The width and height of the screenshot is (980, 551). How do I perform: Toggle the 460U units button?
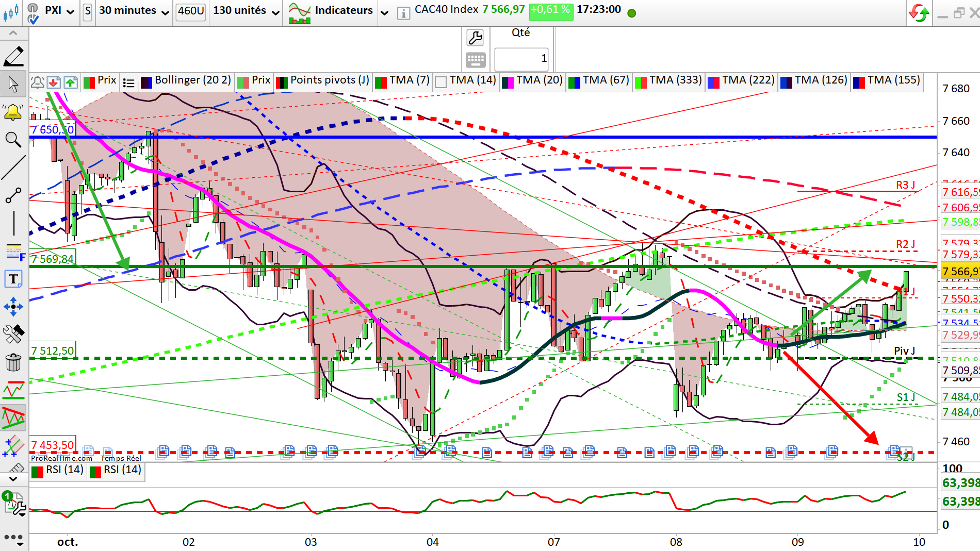coord(191,11)
